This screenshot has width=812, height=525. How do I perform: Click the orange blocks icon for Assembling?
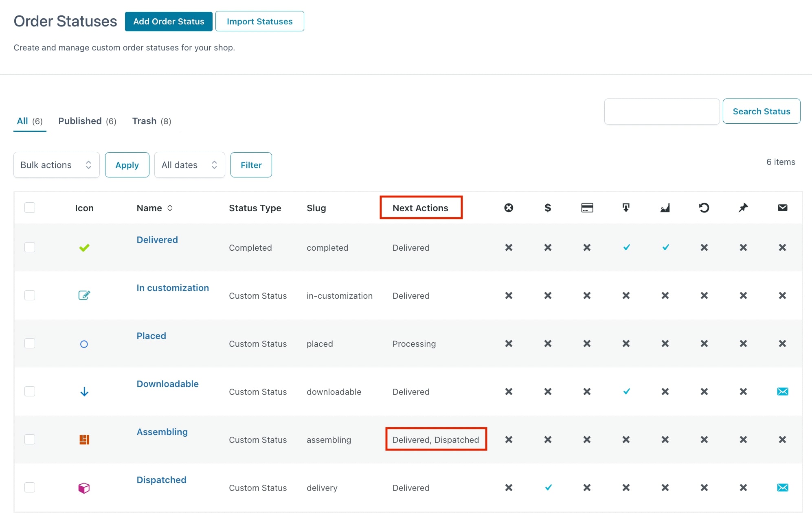coord(84,440)
